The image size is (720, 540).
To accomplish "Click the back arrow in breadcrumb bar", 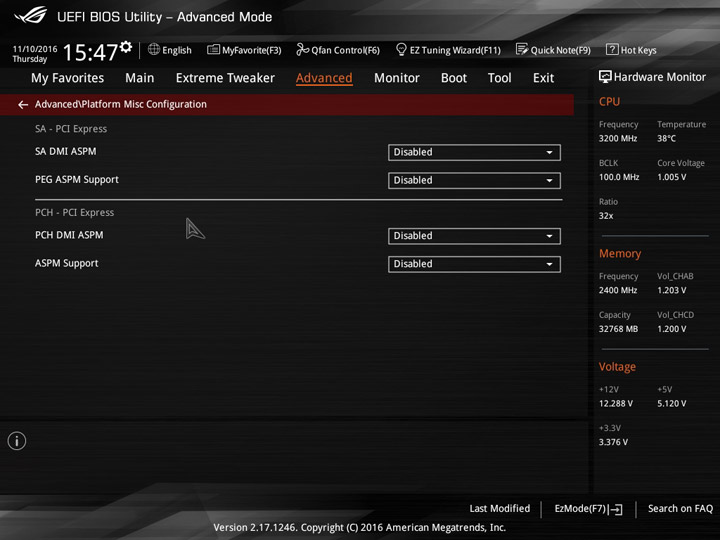I will (23, 105).
